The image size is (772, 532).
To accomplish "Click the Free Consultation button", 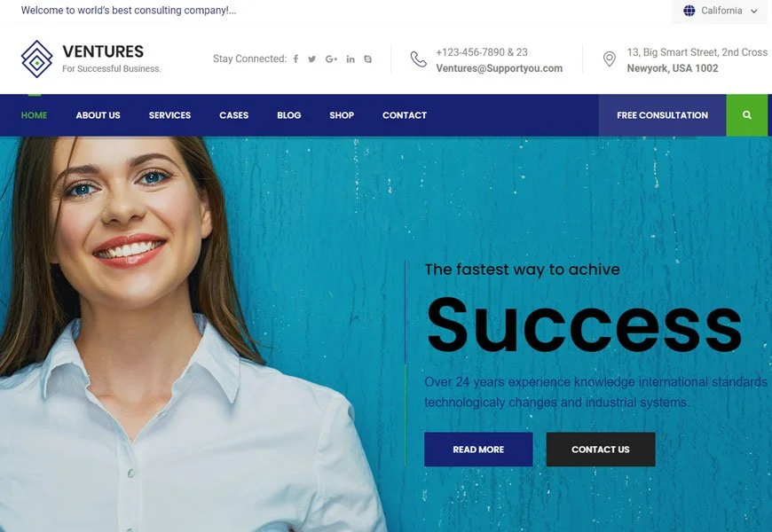I will coord(662,115).
